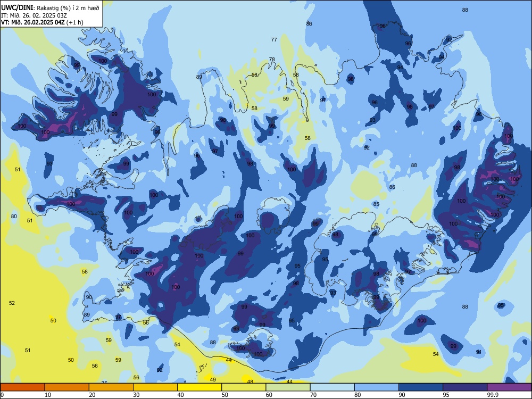This screenshot has height=399, width=532.
Task: Click the humidity value '49' on the map
Action: coord(213,379)
